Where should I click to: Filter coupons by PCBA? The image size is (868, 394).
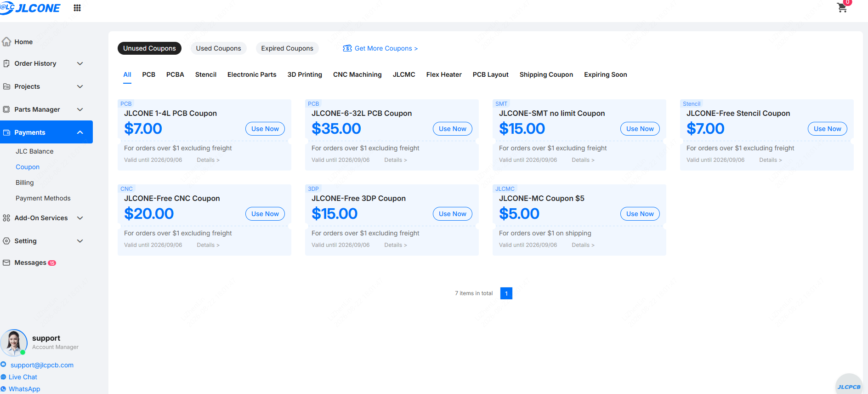(175, 74)
